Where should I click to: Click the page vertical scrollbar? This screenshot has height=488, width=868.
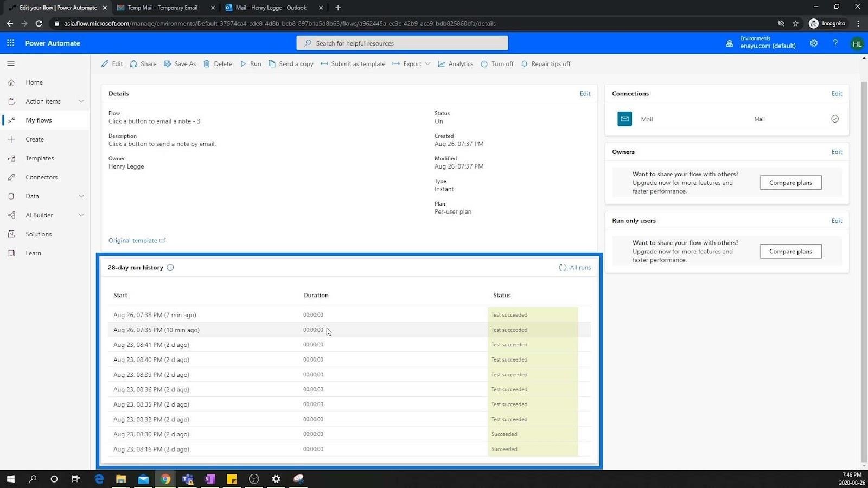(x=864, y=271)
